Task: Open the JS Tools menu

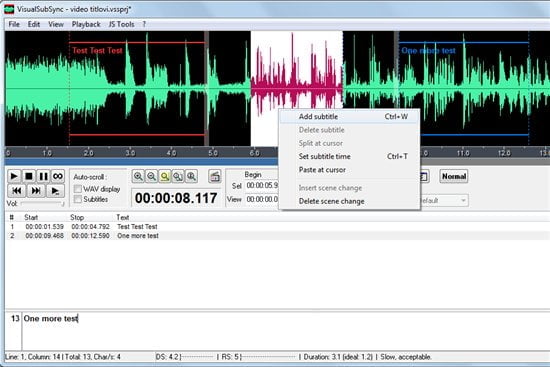Action: (x=121, y=24)
